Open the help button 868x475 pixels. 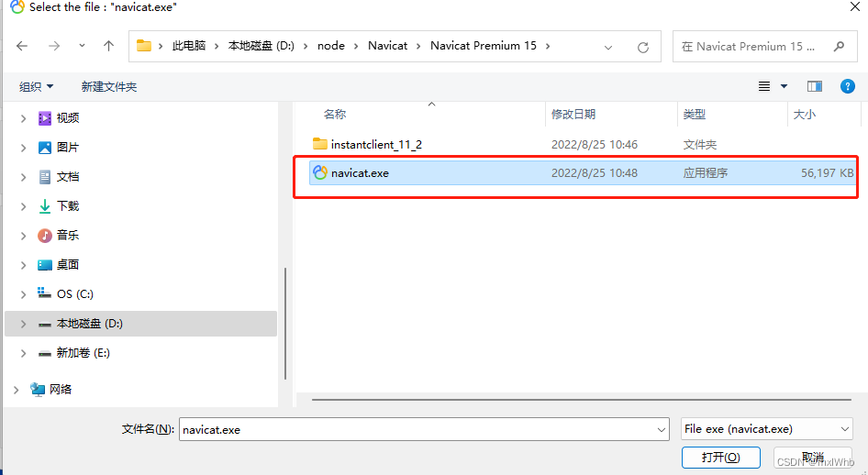[x=847, y=86]
